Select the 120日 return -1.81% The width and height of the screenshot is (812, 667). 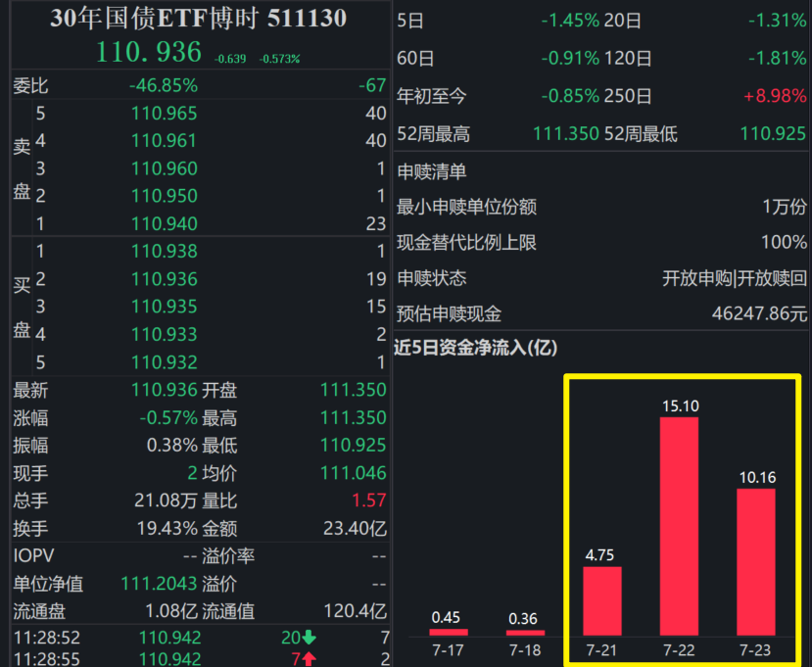[778, 58]
